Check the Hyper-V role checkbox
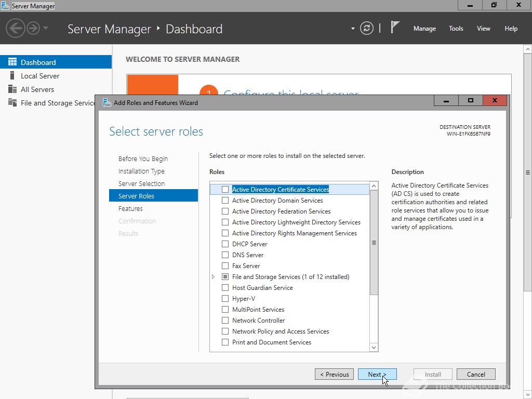This screenshot has width=532, height=399. (225, 299)
